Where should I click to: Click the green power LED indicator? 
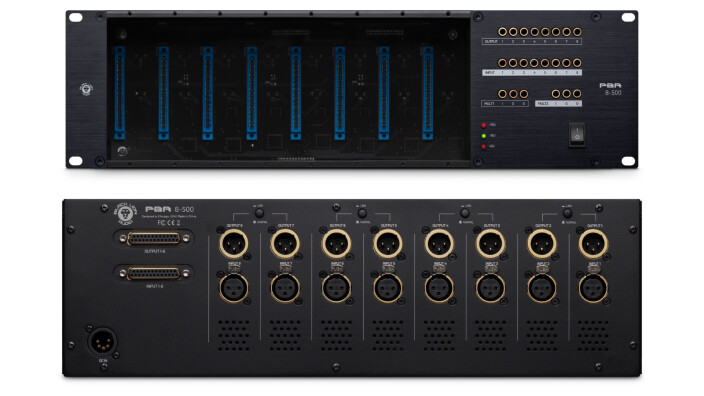tap(484, 136)
